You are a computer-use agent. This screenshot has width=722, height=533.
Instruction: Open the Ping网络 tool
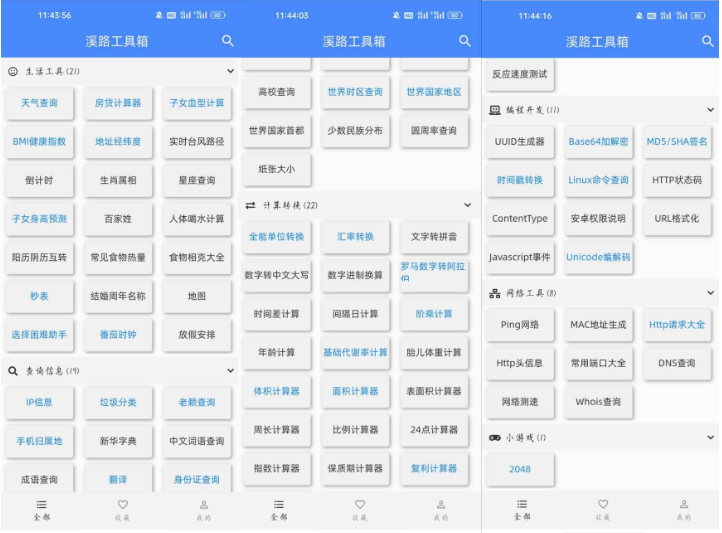click(x=520, y=325)
